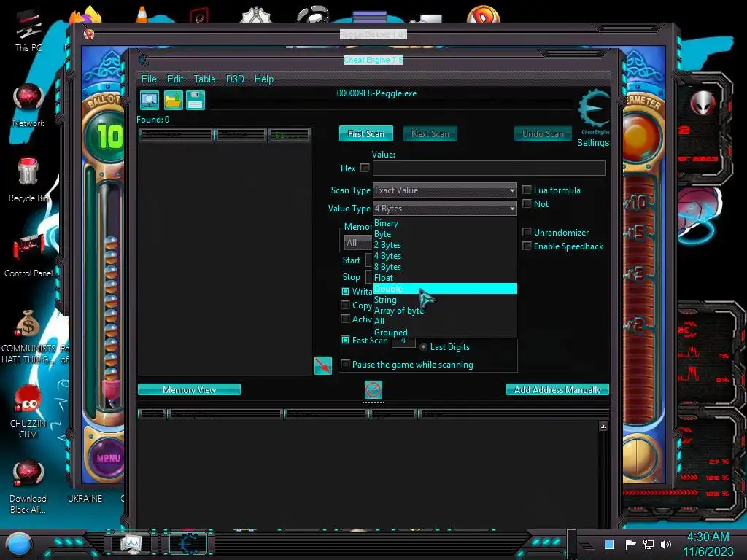Click the Undo Scan button
747x560 pixels.
pos(543,134)
